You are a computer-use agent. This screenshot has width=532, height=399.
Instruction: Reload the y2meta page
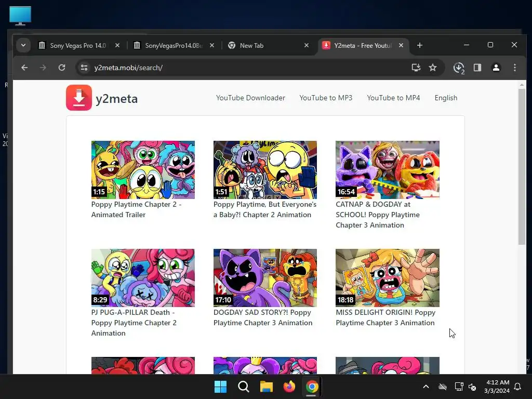point(62,68)
